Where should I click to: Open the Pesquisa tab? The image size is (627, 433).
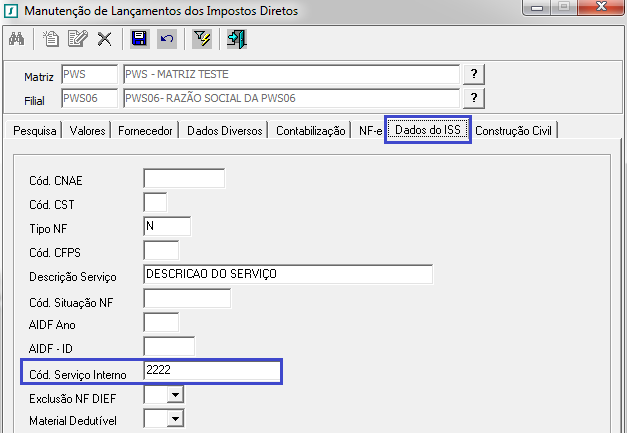pos(35,131)
